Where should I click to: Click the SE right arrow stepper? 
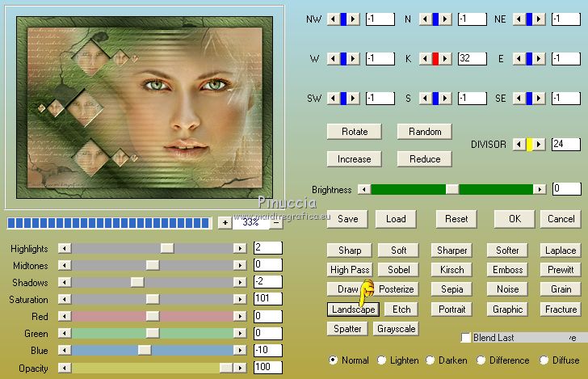pos(539,99)
